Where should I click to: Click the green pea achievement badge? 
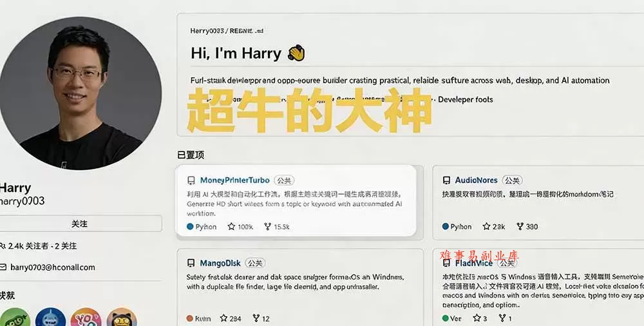(15, 318)
